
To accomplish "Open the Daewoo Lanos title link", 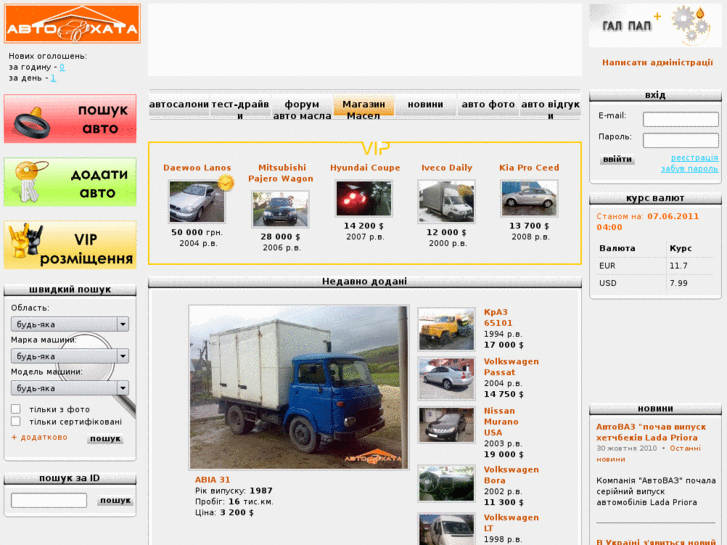I will coord(197,168).
